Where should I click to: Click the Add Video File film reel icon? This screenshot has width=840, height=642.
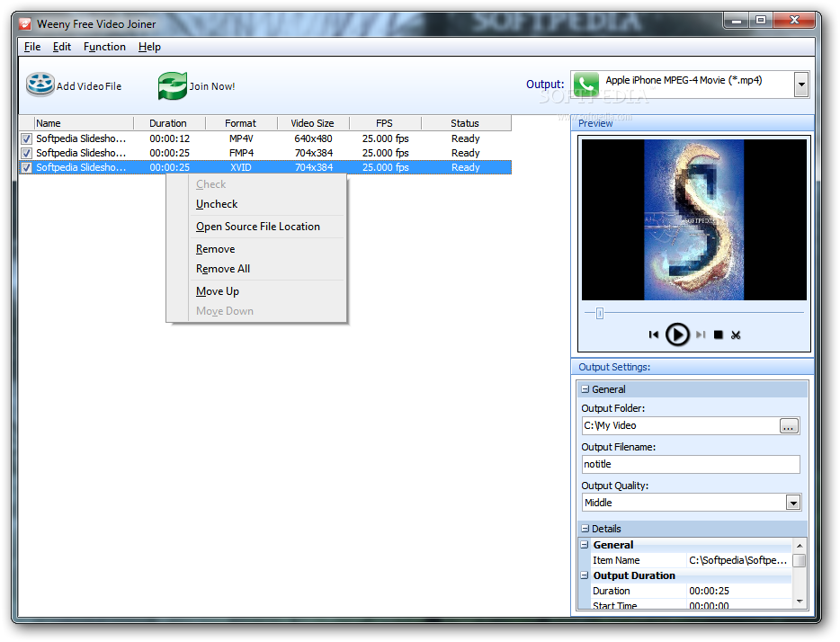click(40, 85)
